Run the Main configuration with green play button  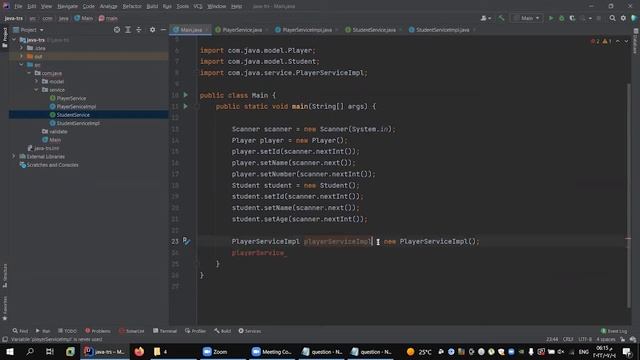[x=551, y=18]
